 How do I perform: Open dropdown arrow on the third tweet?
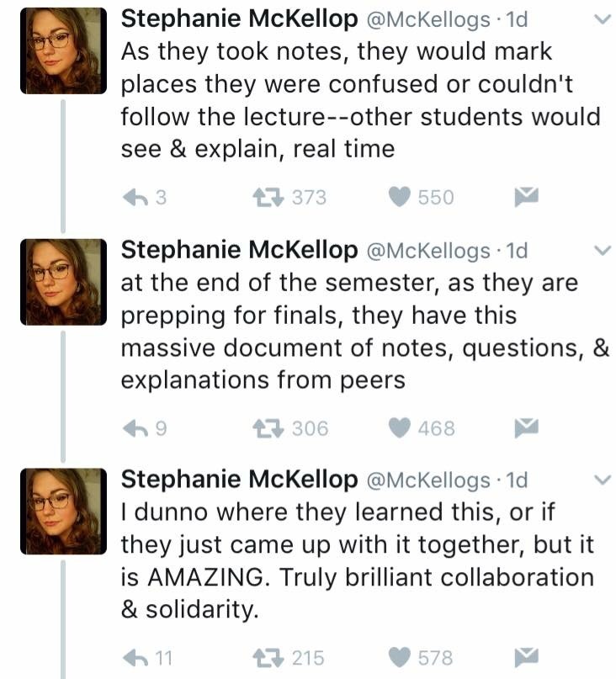click(x=602, y=480)
